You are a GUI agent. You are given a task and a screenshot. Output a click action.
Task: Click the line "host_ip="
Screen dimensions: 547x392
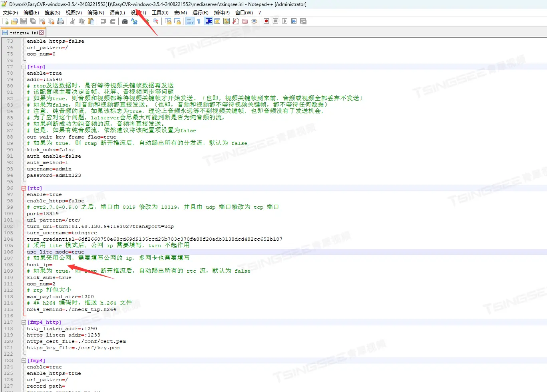40,265
